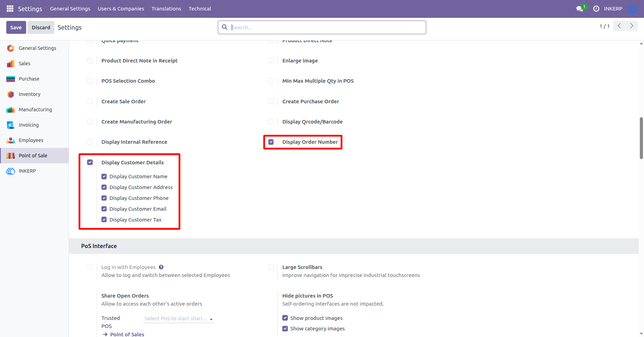The width and height of the screenshot is (644, 337).
Task: Enable Enlarge image checkbox
Action: click(271, 61)
